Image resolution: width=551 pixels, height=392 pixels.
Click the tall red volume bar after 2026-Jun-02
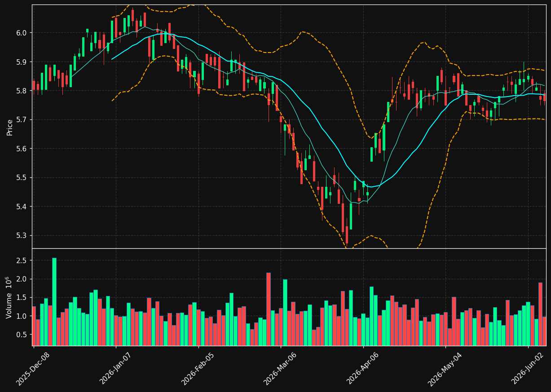click(540, 314)
